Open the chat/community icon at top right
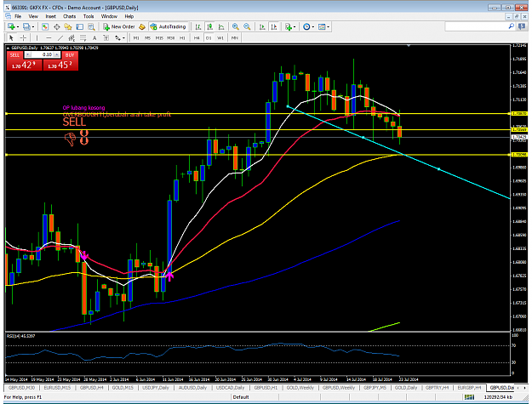This screenshot has width=532, height=404. coord(522,26)
